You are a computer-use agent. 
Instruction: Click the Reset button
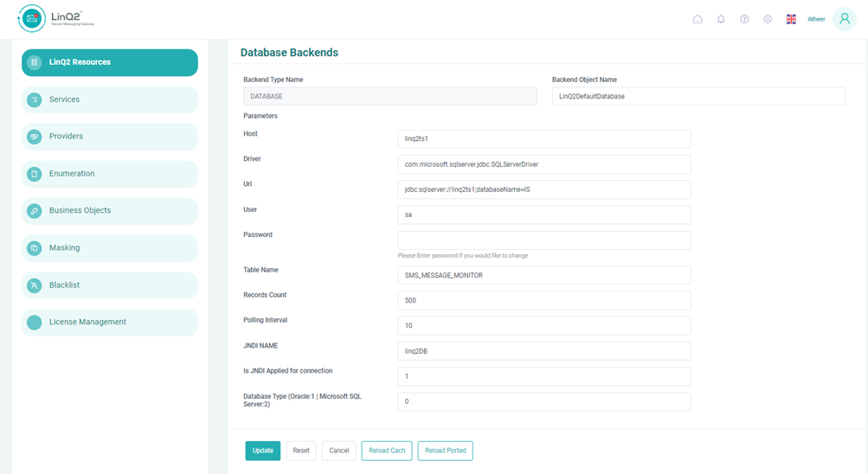point(301,451)
